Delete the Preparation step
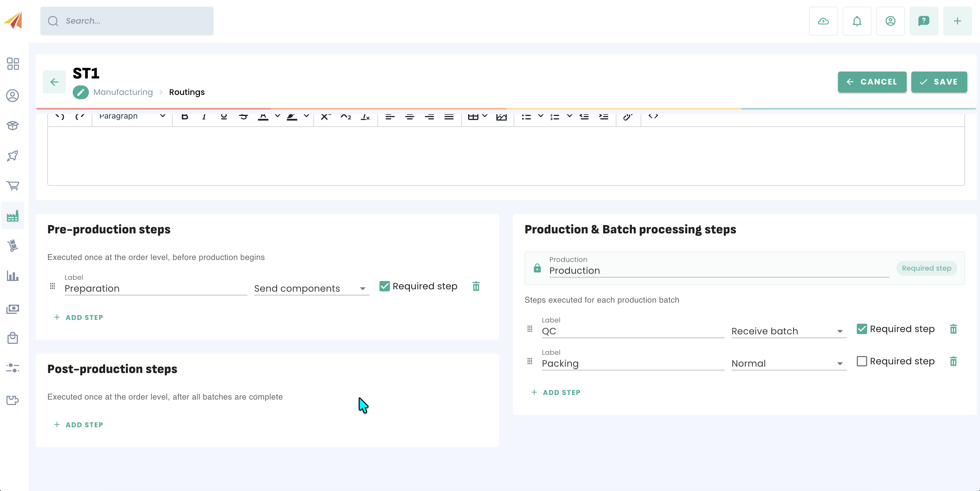The height and width of the screenshot is (491, 980). (x=476, y=286)
